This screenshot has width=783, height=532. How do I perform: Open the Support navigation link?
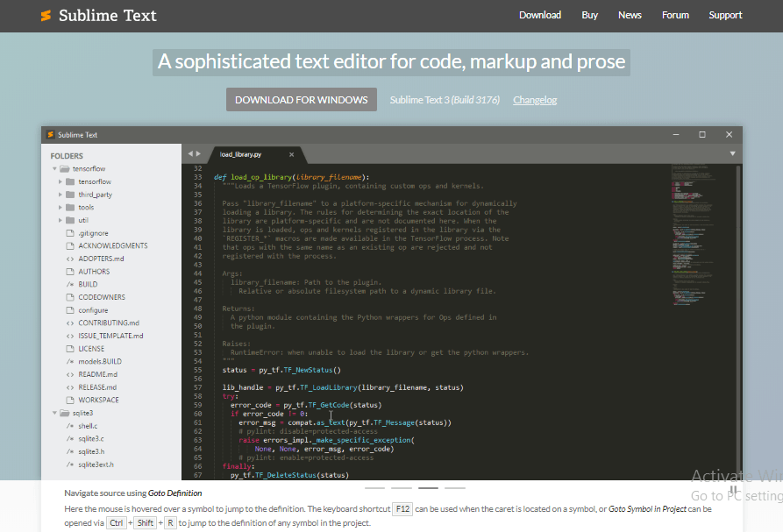pyautogui.click(x=725, y=15)
